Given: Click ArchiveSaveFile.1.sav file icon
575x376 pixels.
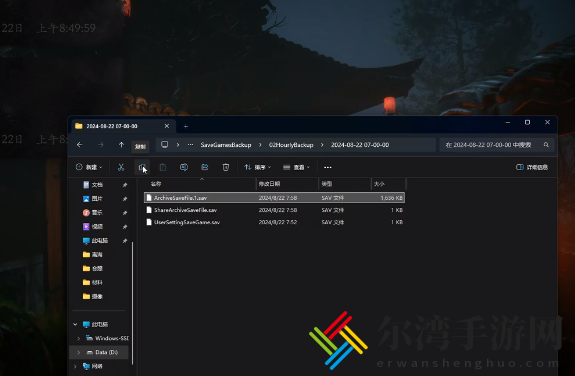Looking at the screenshot, I should click(149, 198).
